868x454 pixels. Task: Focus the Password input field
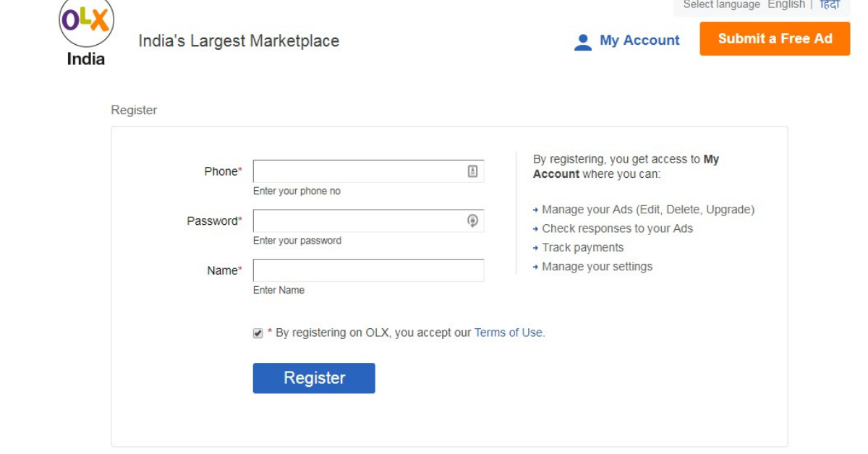(x=368, y=220)
